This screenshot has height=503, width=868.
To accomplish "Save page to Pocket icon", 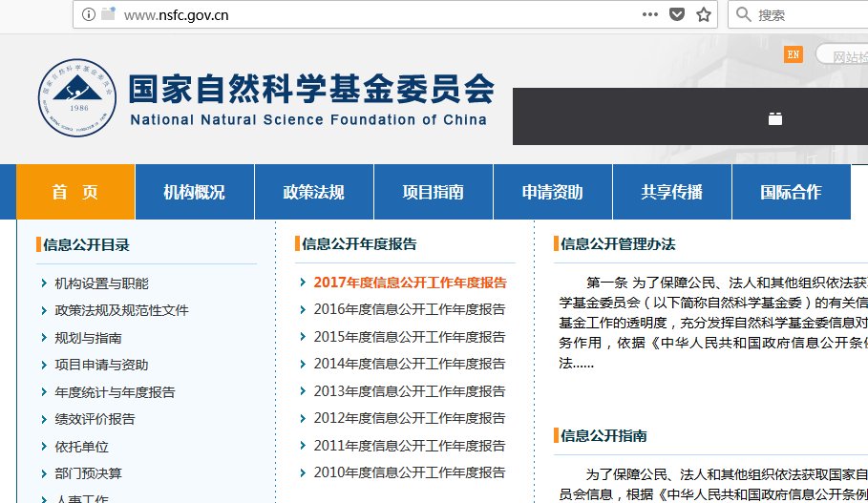I will (677, 14).
